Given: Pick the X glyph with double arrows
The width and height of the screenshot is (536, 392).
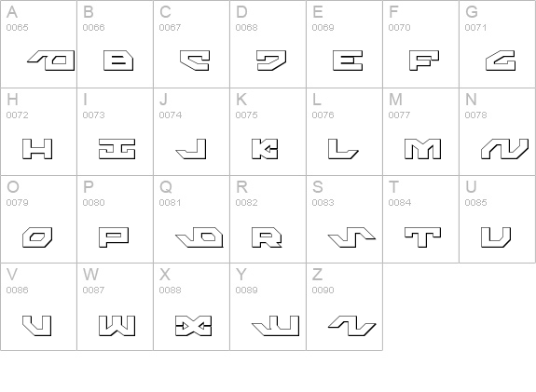Looking at the screenshot, I should click(194, 326).
